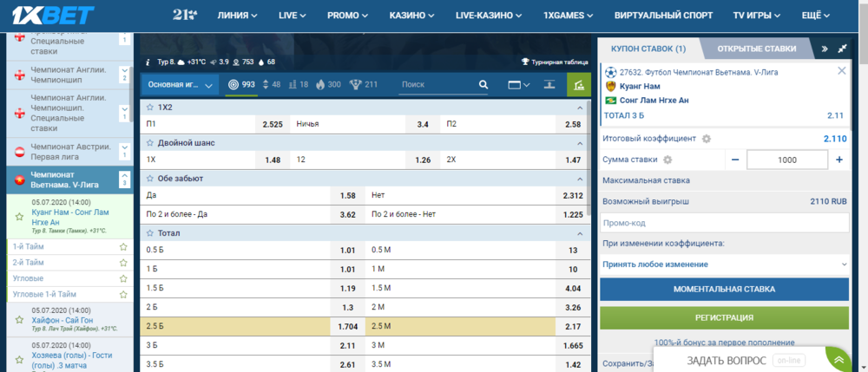Select П1 odds 2.525
The height and width of the screenshot is (372, 868).
coord(271,124)
